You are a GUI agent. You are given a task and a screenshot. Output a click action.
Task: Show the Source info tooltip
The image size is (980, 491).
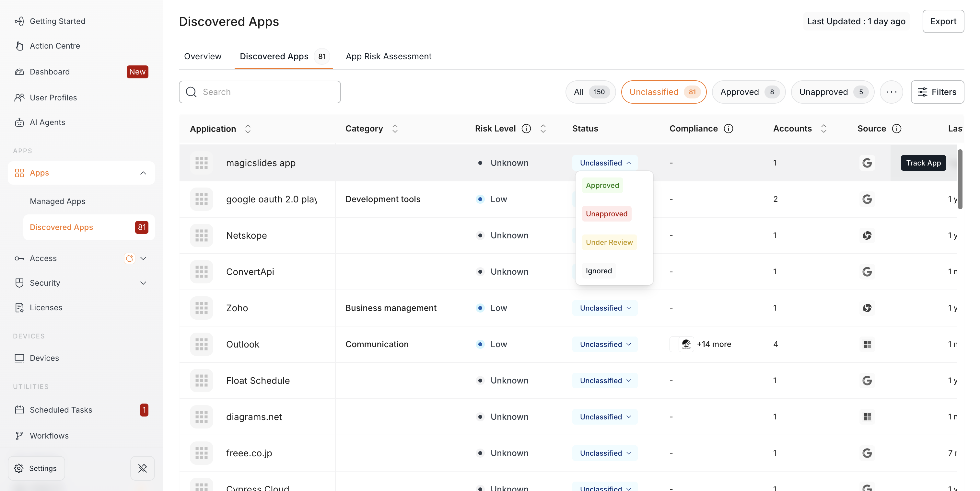click(x=897, y=129)
